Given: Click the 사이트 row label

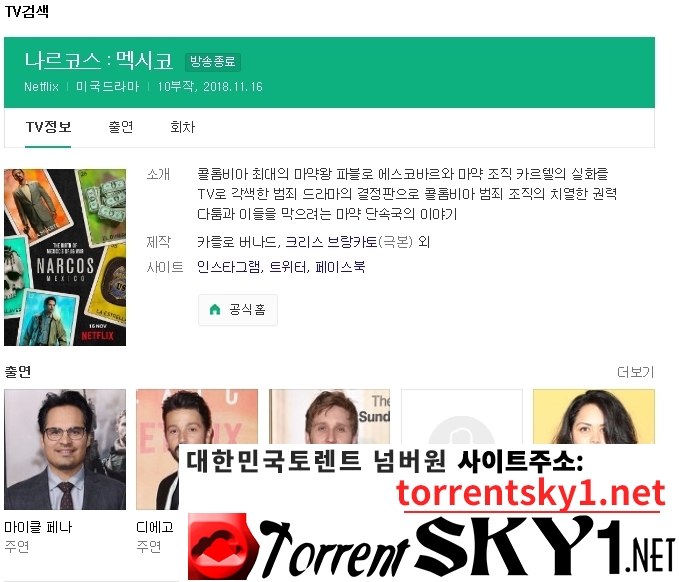Looking at the screenshot, I should point(165,267).
